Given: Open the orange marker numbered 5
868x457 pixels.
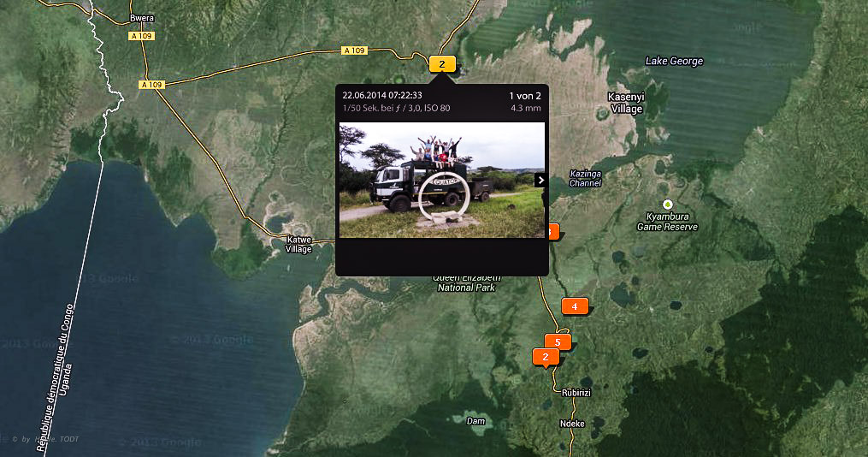Looking at the screenshot, I should tap(558, 342).
